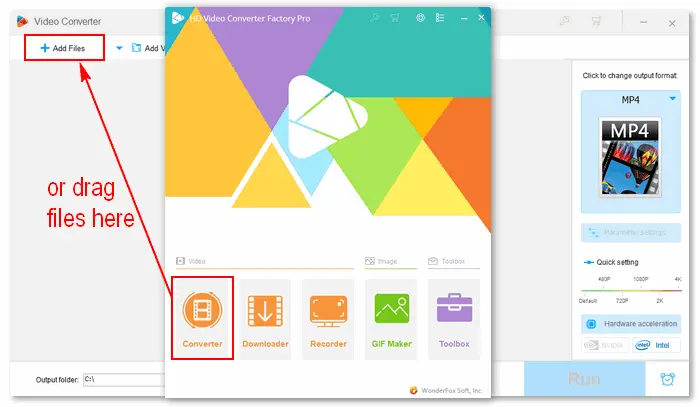This screenshot has width=700, height=407.
Task: Expand the Add Files dropdown arrow
Action: coord(119,48)
